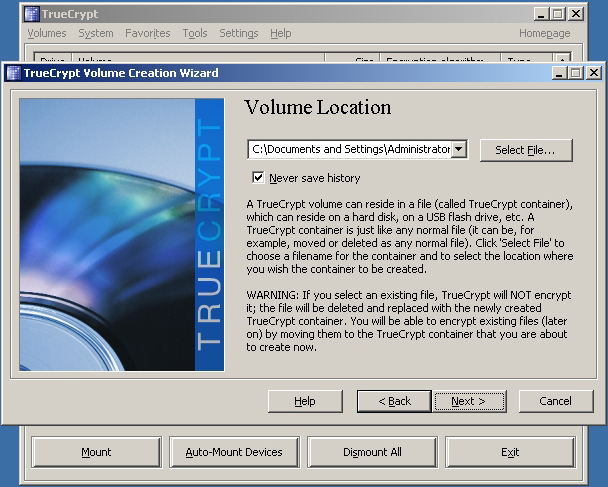Image resolution: width=608 pixels, height=487 pixels.
Task: Close the TrueCrypt main window
Action: 576,14
